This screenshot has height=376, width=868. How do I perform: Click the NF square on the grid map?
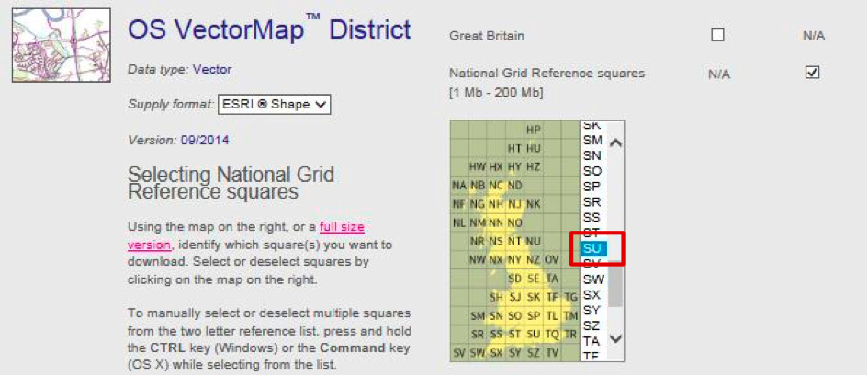pyautogui.click(x=459, y=204)
